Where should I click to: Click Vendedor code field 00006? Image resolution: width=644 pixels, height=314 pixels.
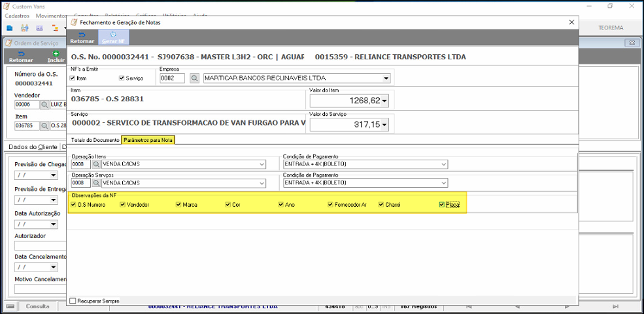click(27, 105)
